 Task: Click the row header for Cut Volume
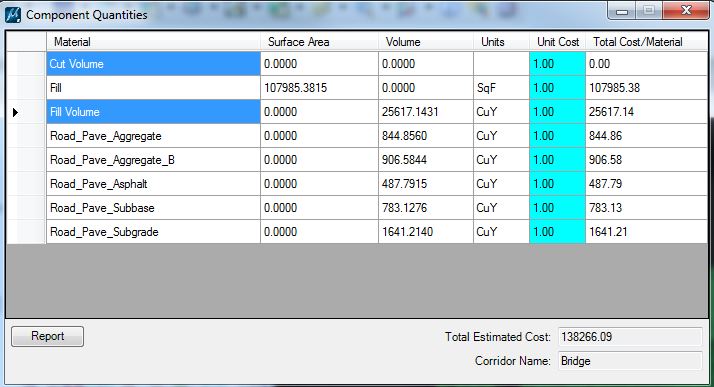[x=26, y=64]
